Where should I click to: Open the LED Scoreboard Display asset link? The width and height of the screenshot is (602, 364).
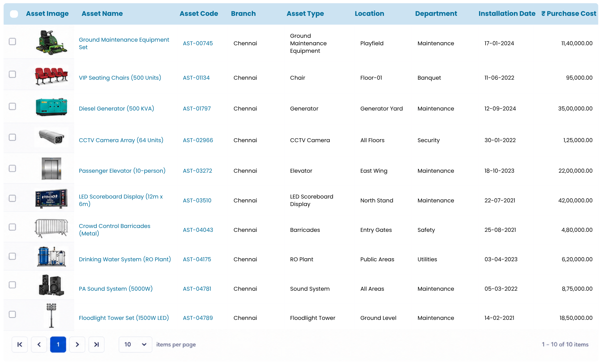click(121, 200)
